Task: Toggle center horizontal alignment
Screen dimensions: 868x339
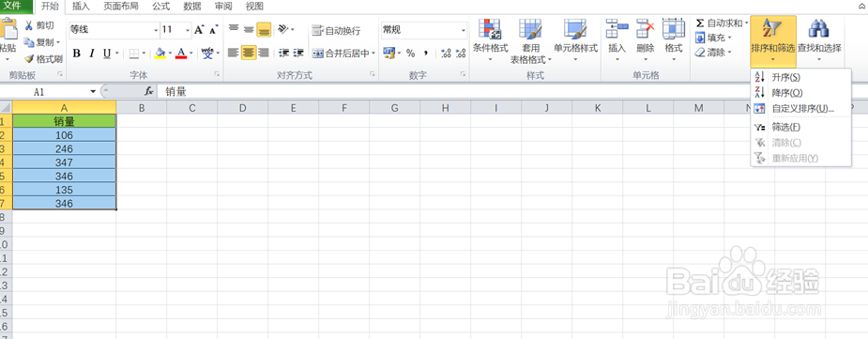Action: pyautogui.click(x=249, y=54)
